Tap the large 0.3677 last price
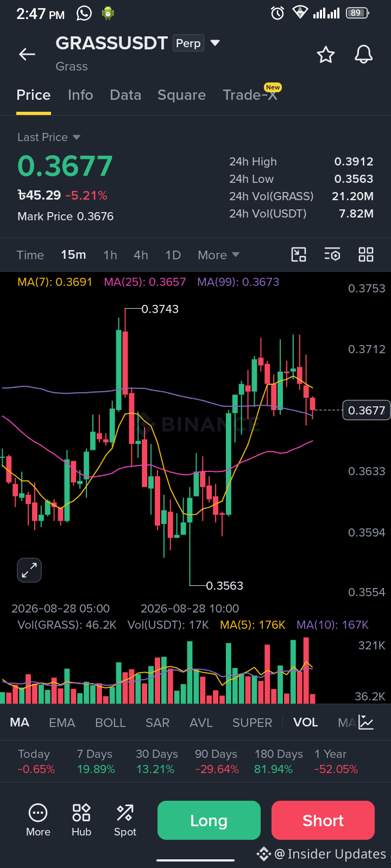This screenshot has width=391, height=868. (65, 166)
